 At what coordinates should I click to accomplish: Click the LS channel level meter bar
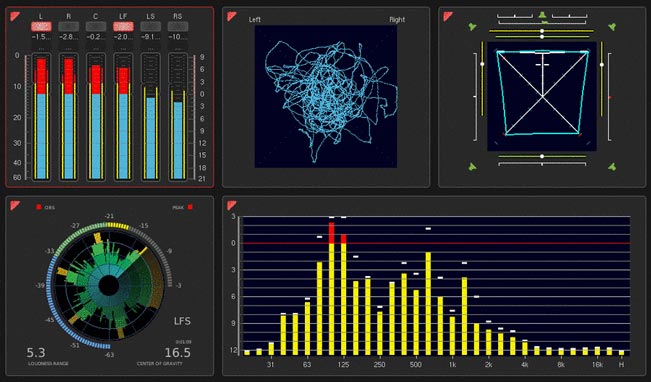tap(151, 118)
